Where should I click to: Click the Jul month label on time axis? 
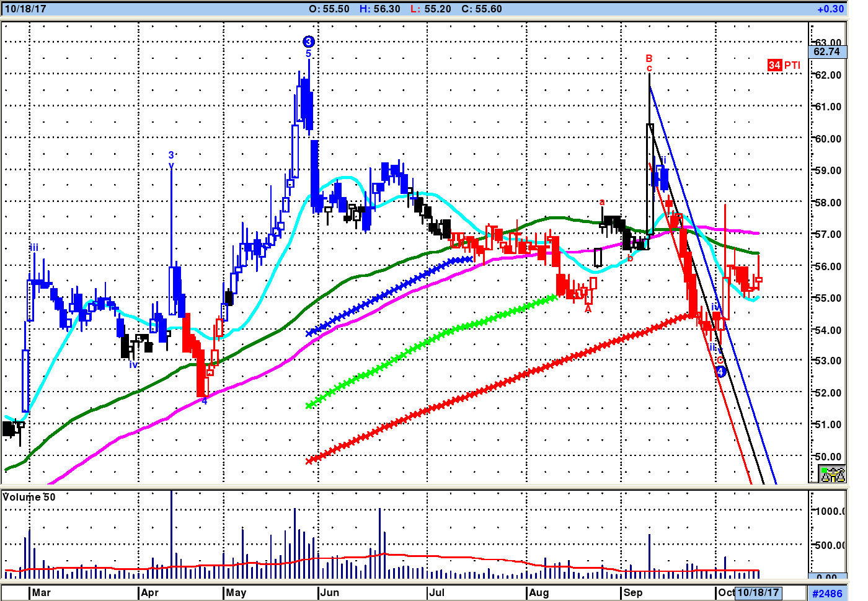click(437, 592)
